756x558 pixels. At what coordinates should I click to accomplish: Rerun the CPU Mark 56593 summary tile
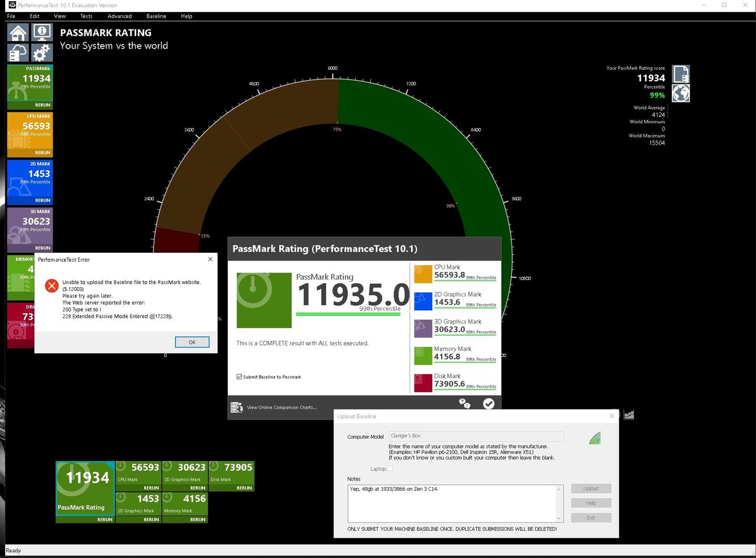click(x=152, y=488)
